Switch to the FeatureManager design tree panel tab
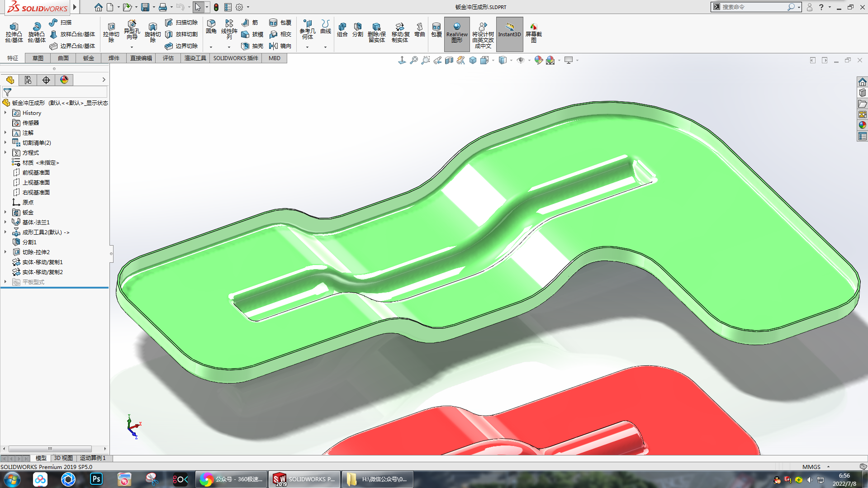Screen dimensions: 868x488 [10, 80]
